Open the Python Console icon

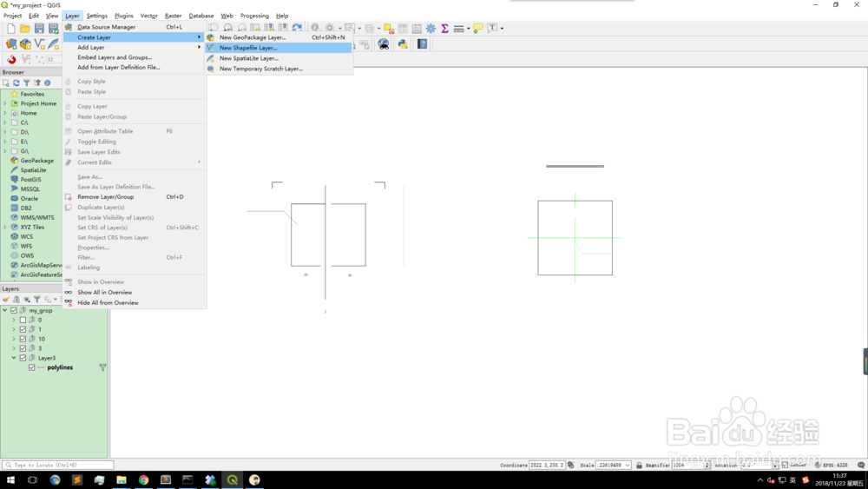point(403,44)
